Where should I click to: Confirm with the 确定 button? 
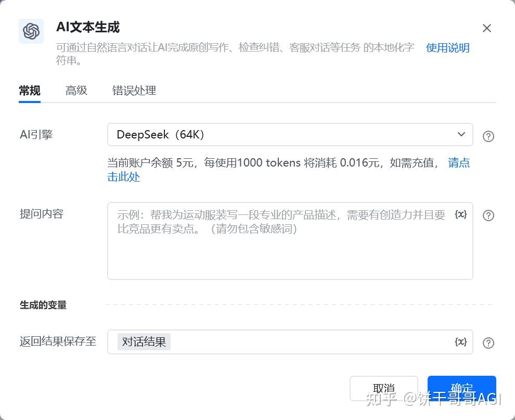[462, 388]
